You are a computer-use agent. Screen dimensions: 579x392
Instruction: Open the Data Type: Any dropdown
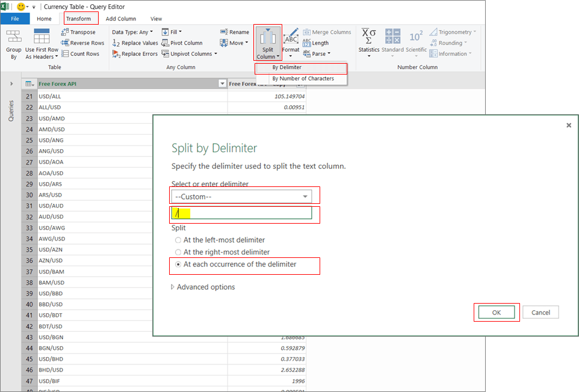[132, 32]
